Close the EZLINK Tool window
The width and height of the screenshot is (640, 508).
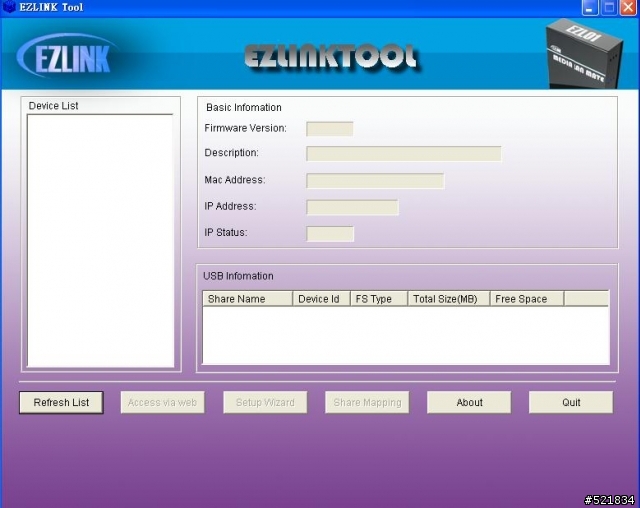pyautogui.click(x=629, y=8)
